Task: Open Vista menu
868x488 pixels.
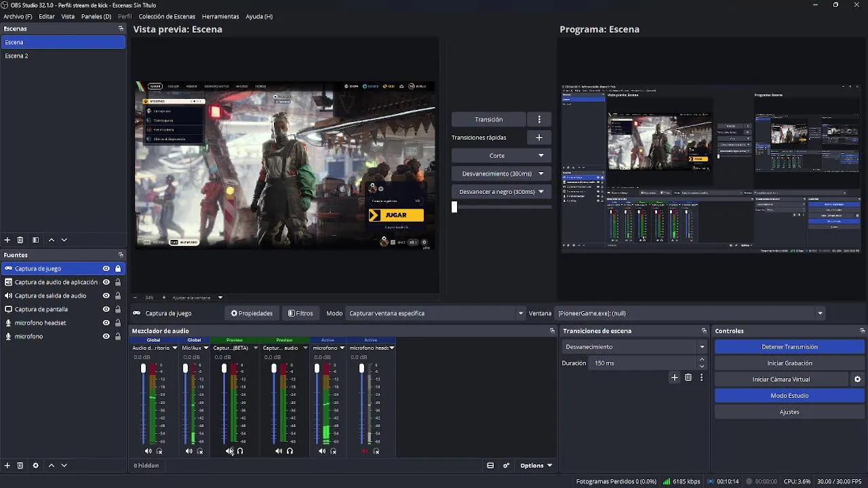Action: coord(68,16)
